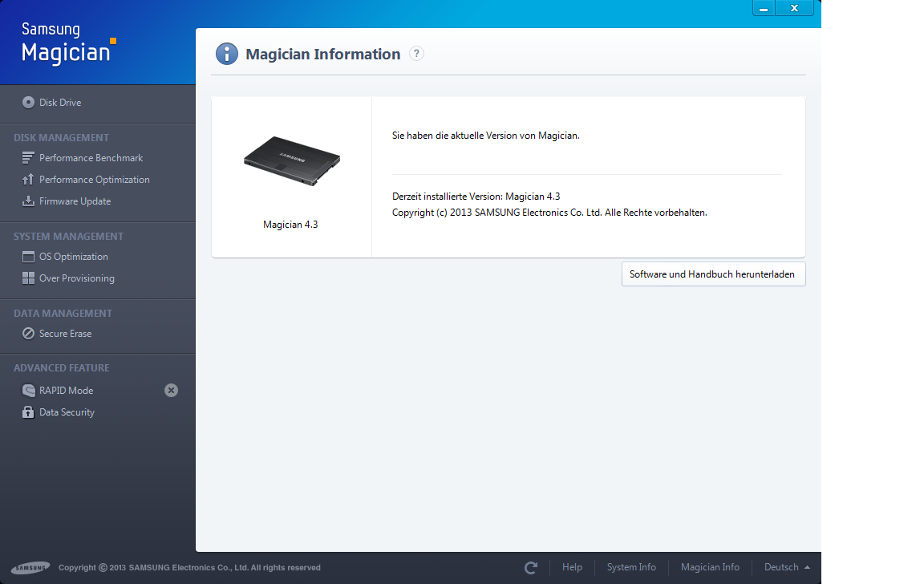Click the OS Optimization window icon
The image size is (924, 584).
point(28,257)
